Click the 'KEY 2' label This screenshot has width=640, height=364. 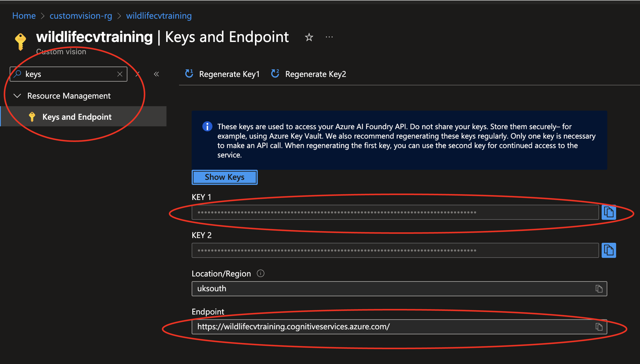pos(201,235)
